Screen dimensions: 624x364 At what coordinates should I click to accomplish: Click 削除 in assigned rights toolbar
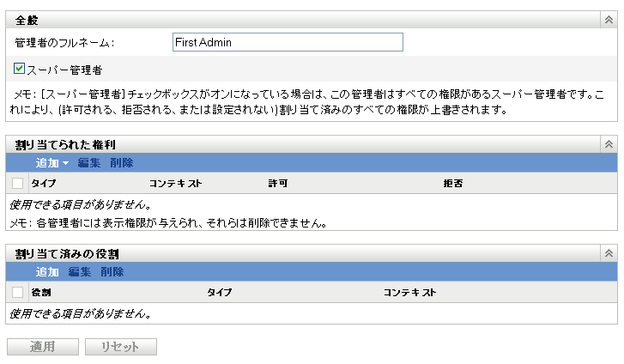click(122, 162)
